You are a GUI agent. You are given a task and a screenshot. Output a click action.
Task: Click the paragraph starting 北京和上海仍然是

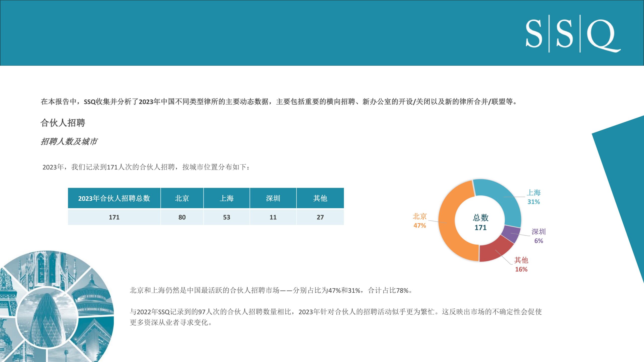pyautogui.click(x=271, y=290)
